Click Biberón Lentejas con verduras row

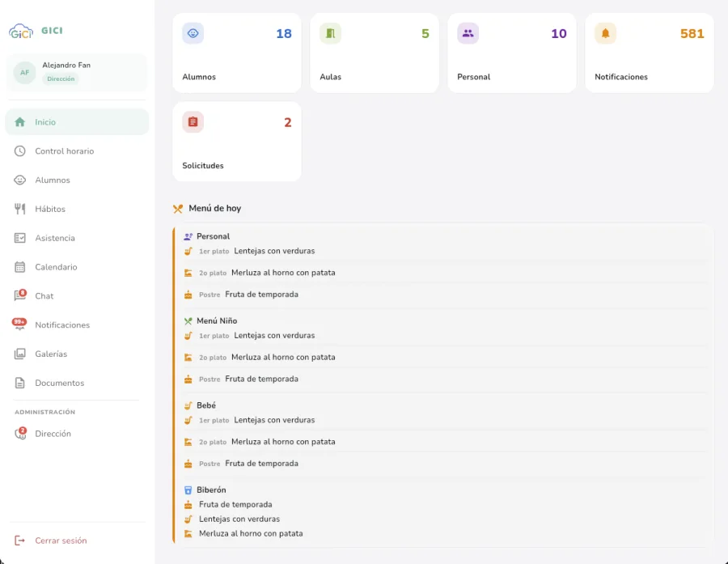[445, 519]
